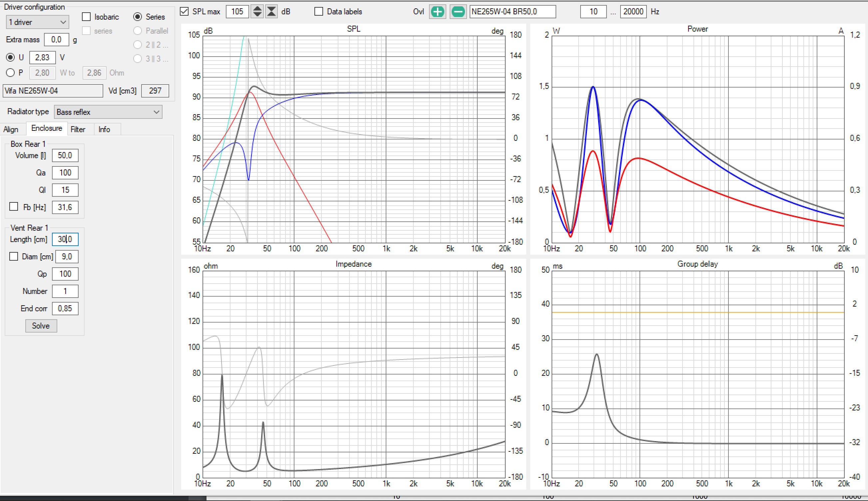
Task: Tick the Fb [Hz] lock checkbox
Action: [x=14, y=206]
